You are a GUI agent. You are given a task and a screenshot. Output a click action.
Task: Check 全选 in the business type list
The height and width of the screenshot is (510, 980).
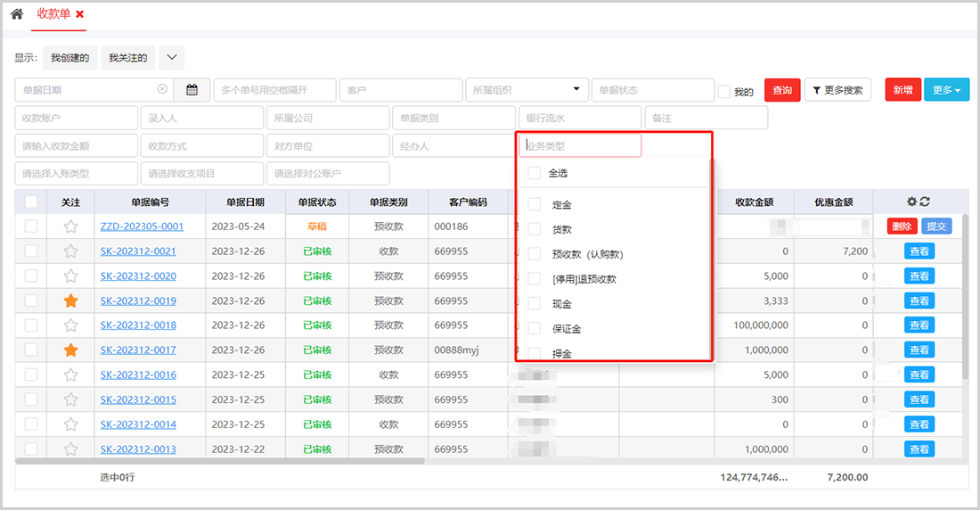[535, 173]
